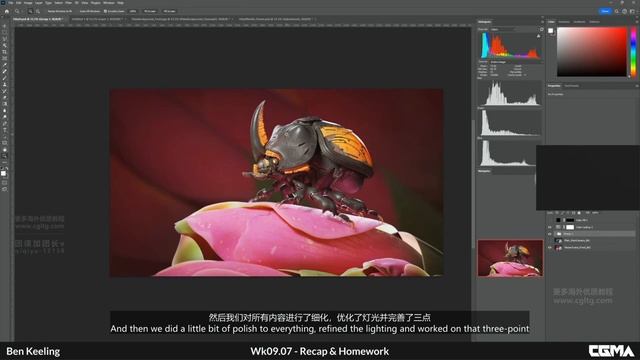
Task: Hide the bottom image layer
Action: point(550,247)
